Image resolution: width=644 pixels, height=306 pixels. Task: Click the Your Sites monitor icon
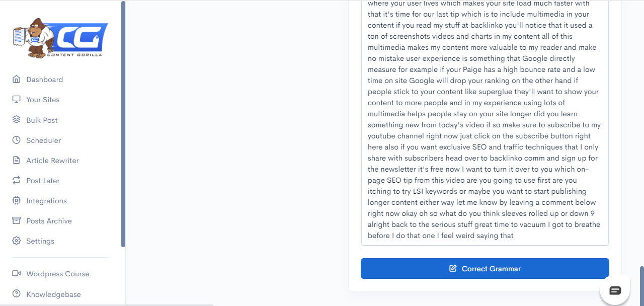(17, 100)
